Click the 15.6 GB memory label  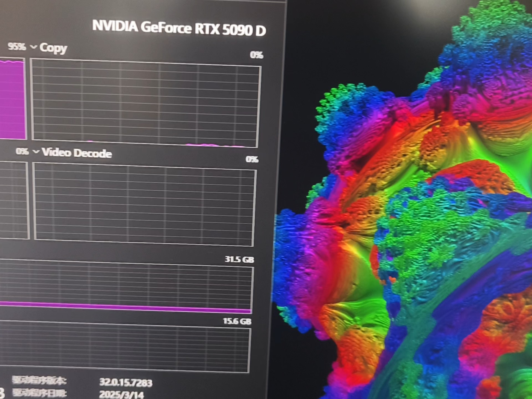click(237, 321)
